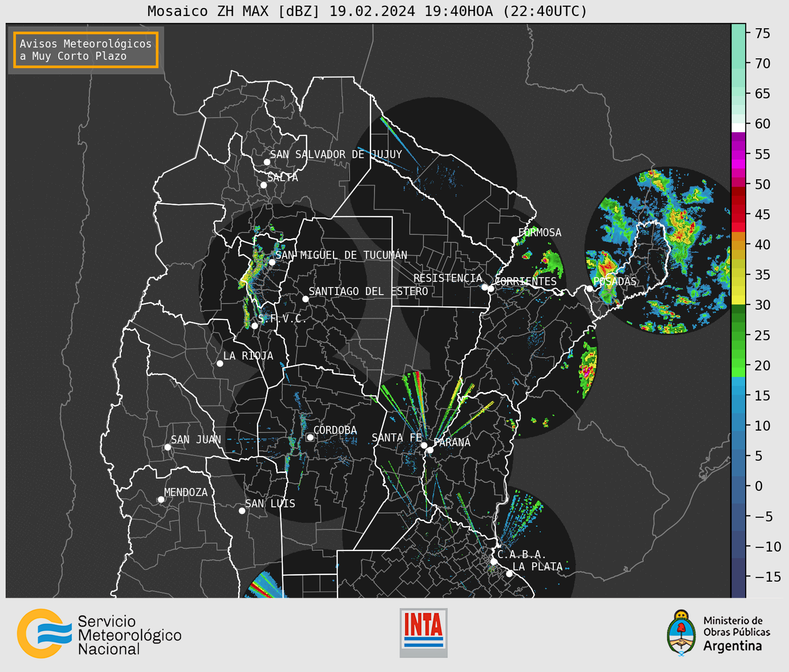Click the green 25 dBZ color band
The width and height of the screenshot is (789, 672).
(738, 336)
